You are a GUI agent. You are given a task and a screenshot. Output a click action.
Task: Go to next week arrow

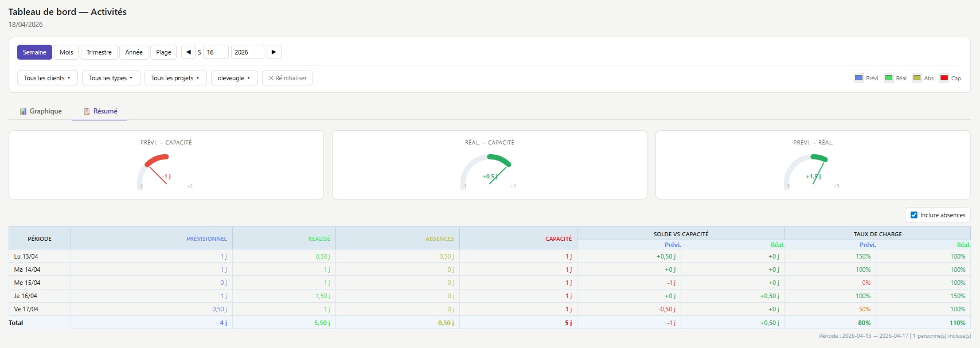tap(274, 52)
